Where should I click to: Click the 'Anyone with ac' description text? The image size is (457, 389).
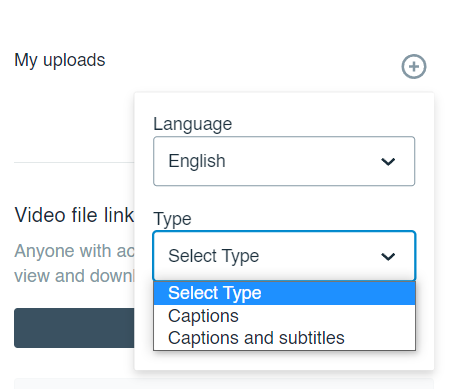tap(74, 251)
